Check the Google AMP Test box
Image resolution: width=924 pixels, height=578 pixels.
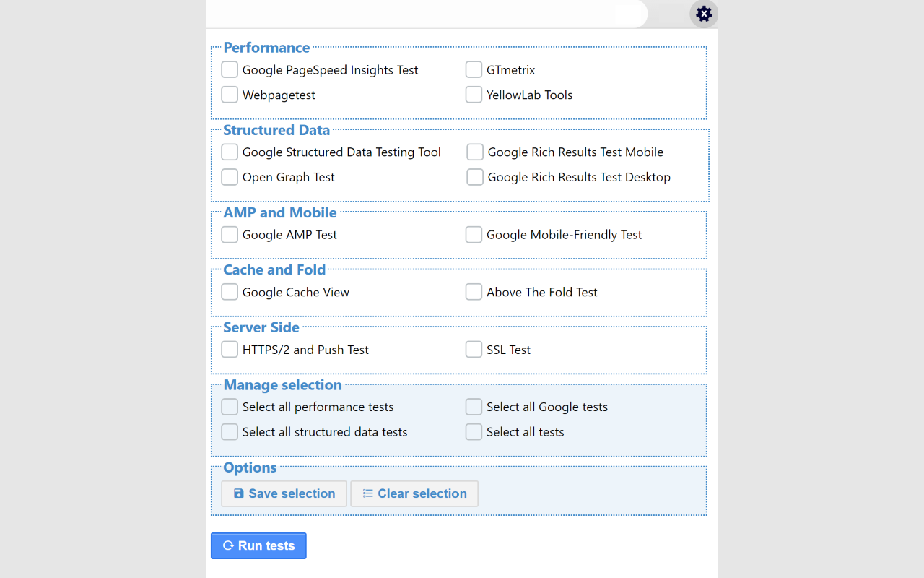tap(230, 234)
